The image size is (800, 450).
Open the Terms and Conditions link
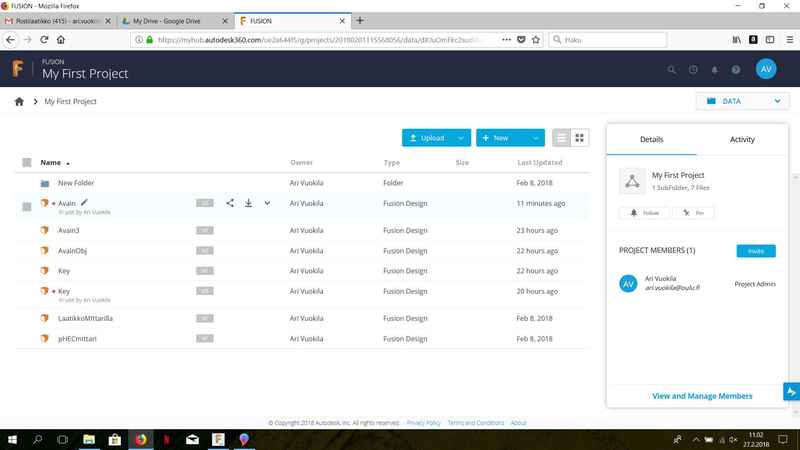pyautogui.click(x=476, y=422)
